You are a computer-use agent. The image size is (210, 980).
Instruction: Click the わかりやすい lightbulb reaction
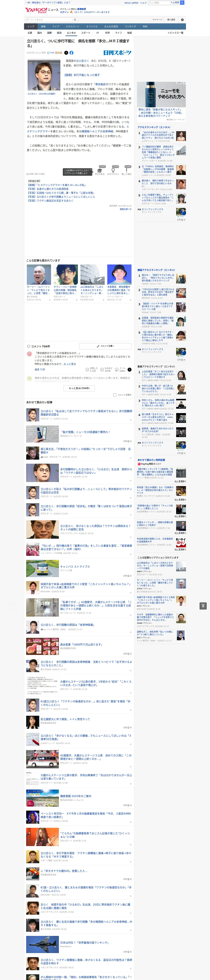[x=113, y=170]
